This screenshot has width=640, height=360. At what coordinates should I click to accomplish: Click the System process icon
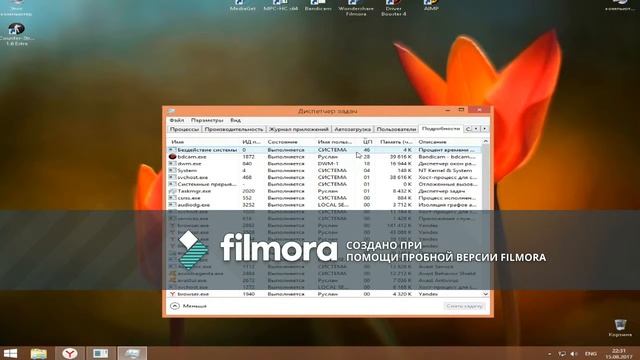click(172, 171)
